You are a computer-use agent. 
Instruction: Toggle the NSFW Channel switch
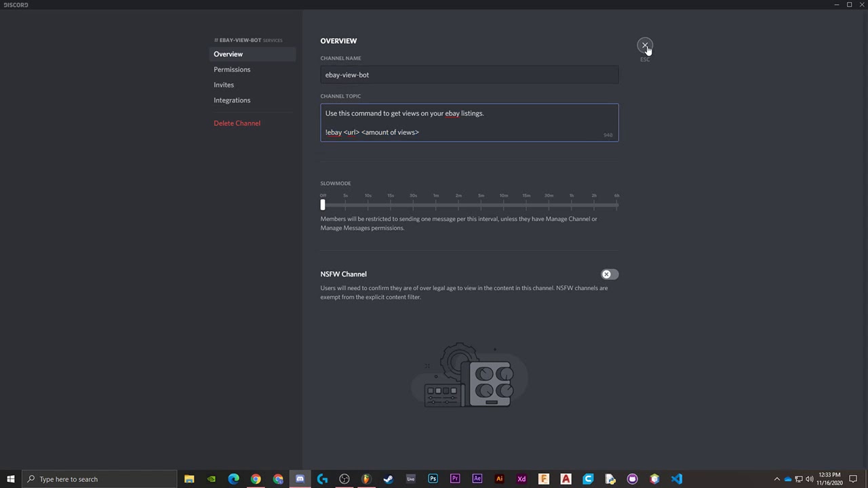coord(609,274)
